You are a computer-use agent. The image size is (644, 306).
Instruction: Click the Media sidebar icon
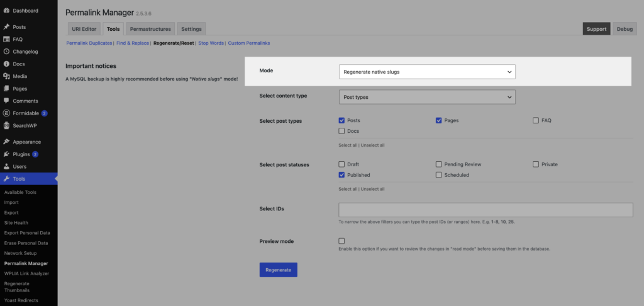(6, 77)
